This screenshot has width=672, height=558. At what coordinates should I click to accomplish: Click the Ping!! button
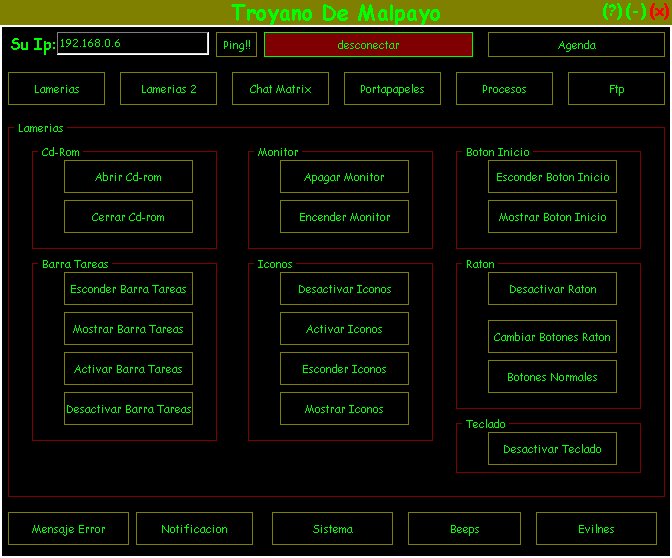tap(237, 45)
